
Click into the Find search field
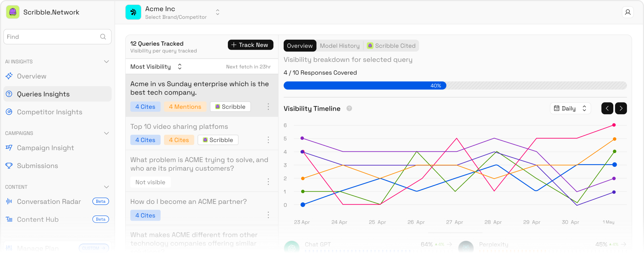[57, 37]
